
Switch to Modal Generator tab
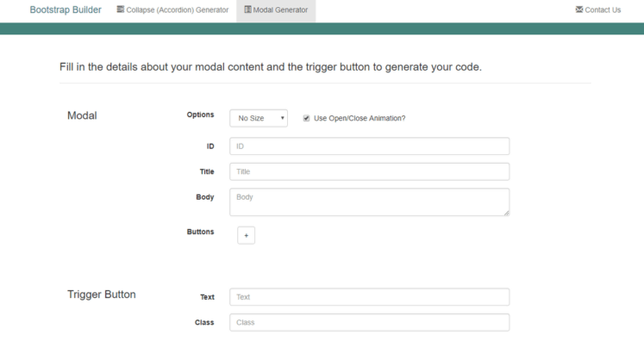click(x=276, y=9)
